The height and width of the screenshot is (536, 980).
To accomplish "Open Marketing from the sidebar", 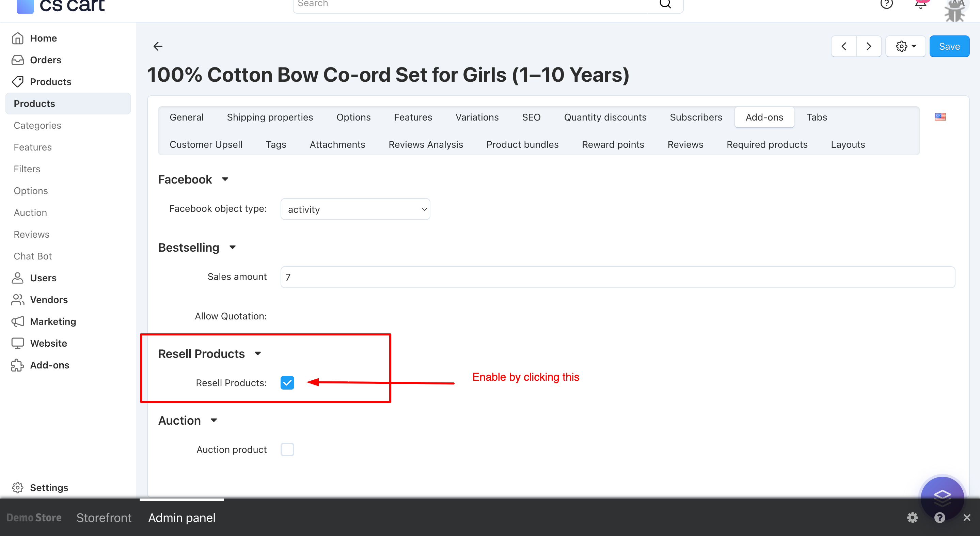I will (53, 321).
